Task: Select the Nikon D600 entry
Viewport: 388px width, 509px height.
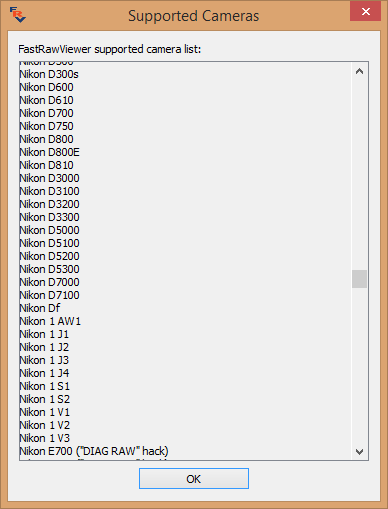Action: 46,87
